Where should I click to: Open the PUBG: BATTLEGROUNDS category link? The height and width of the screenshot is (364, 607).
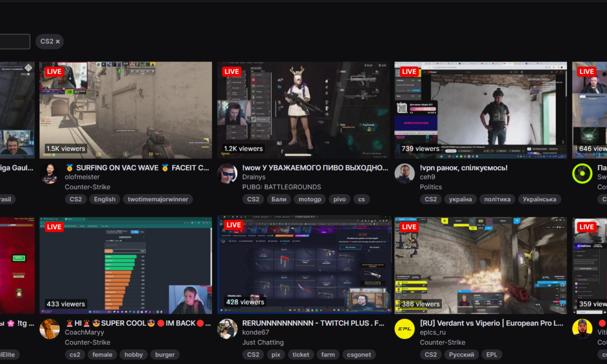pyautogui.click(x=282, y=187)
